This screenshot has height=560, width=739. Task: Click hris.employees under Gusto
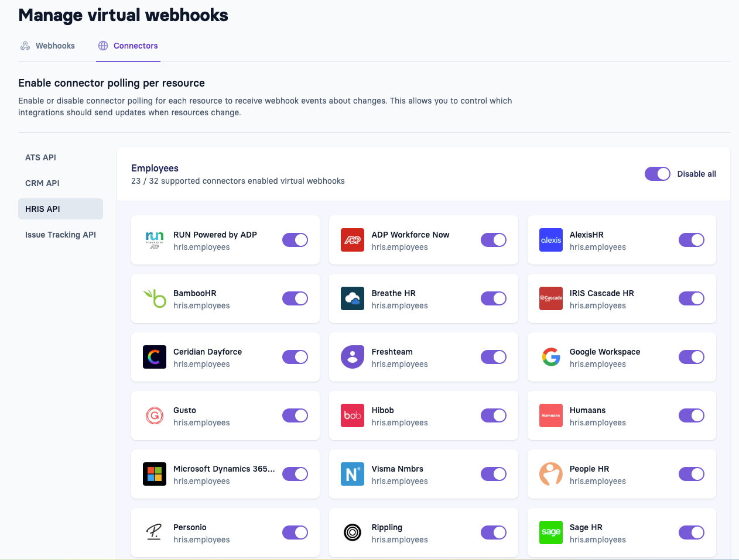[201, 422]
